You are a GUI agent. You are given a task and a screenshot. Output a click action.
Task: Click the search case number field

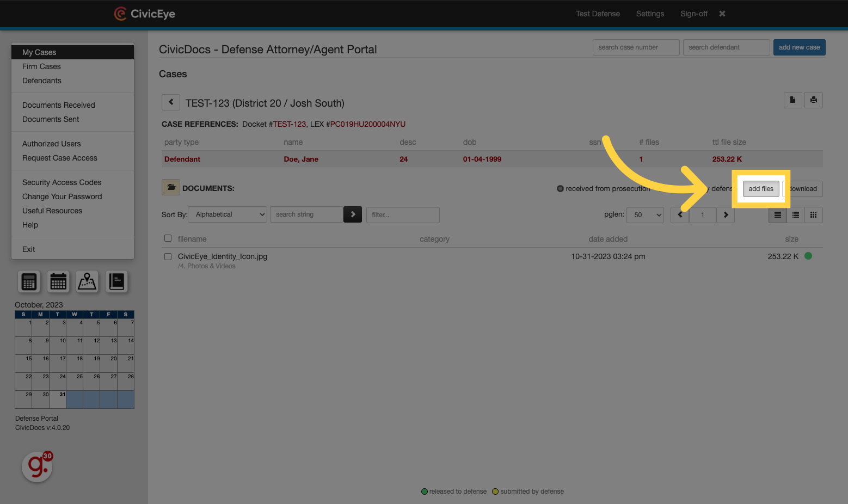[x=636, y=47]
